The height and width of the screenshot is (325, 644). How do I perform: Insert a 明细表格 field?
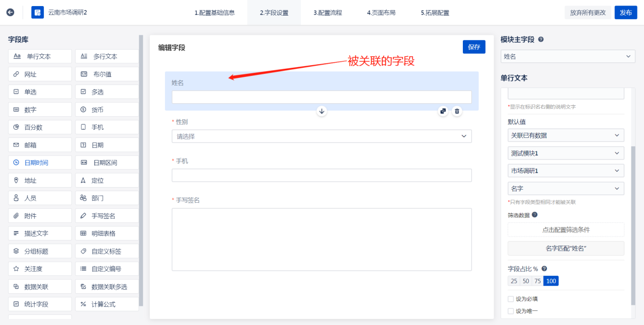coord(107,233)
